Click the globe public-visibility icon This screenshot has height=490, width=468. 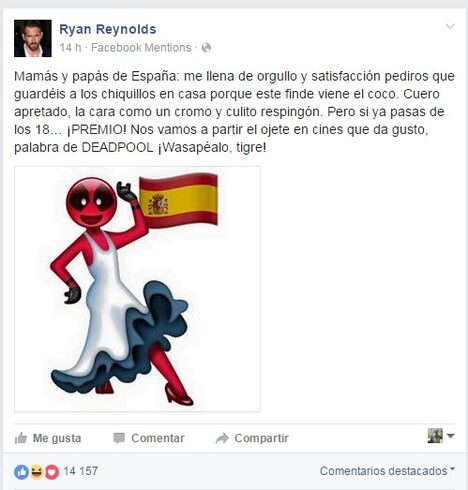click(x=206, y=48)
